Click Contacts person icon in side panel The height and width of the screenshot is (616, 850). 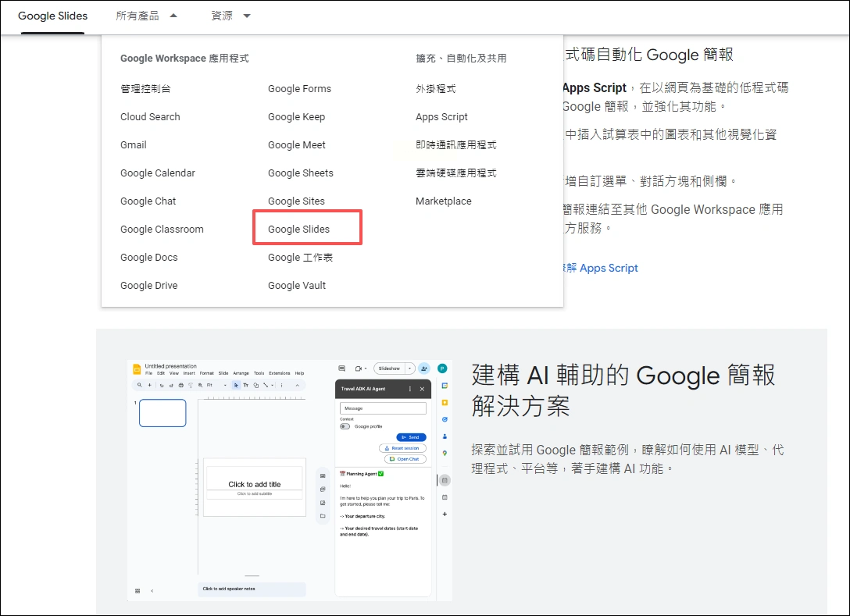coord(445,436)
